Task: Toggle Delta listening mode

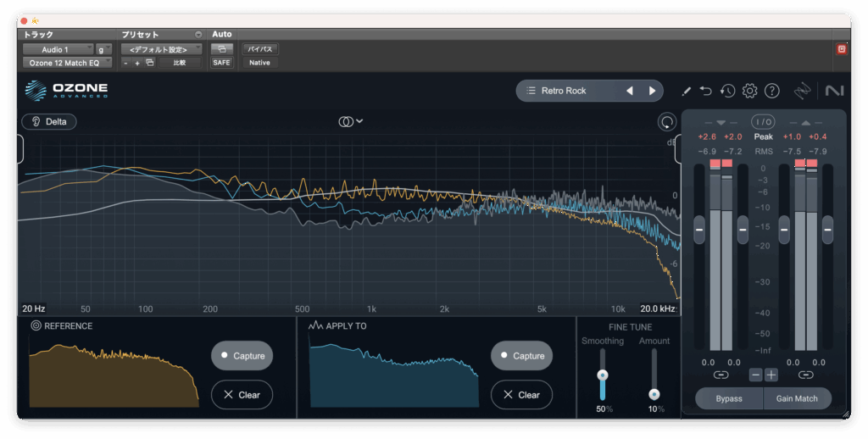Action: (49, 121)
